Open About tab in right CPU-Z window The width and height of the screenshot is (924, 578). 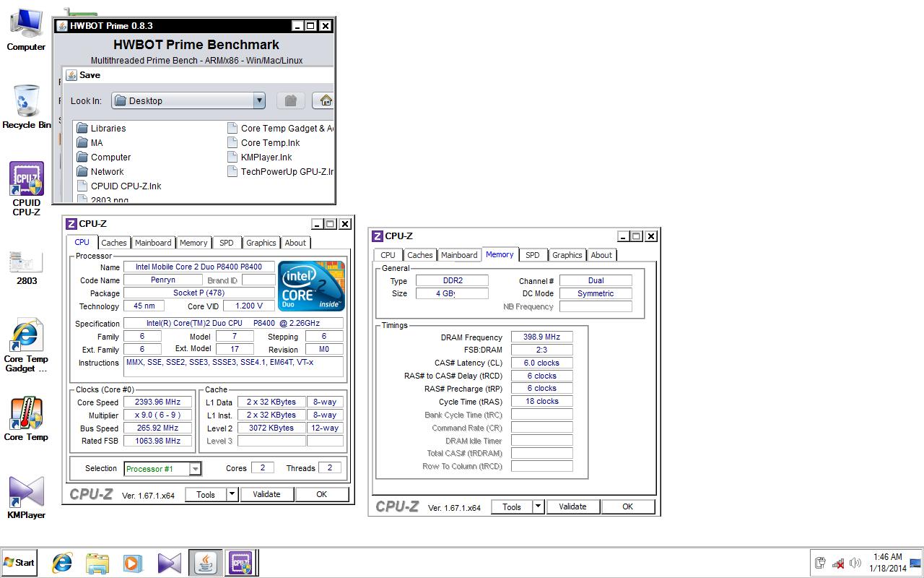(601, 255)
